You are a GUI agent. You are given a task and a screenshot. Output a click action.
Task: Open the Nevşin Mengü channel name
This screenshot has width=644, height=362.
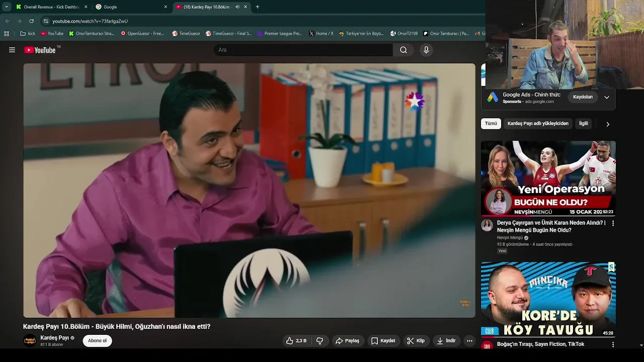tap(510, 238)
